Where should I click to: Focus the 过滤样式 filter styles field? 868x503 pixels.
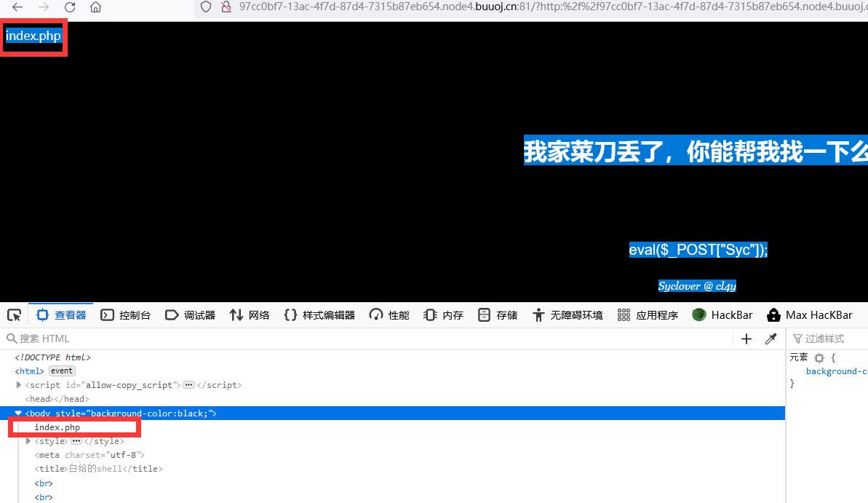tap(829, 338)
